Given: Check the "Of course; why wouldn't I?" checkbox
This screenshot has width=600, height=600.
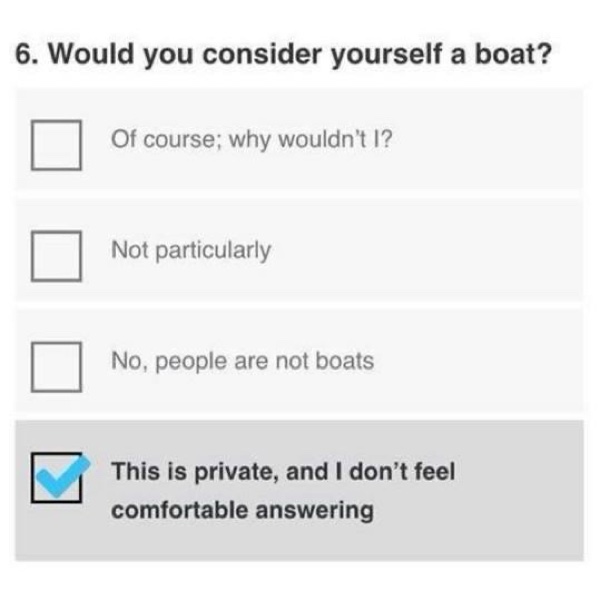Looking at the screenshot, I should 56,144.
